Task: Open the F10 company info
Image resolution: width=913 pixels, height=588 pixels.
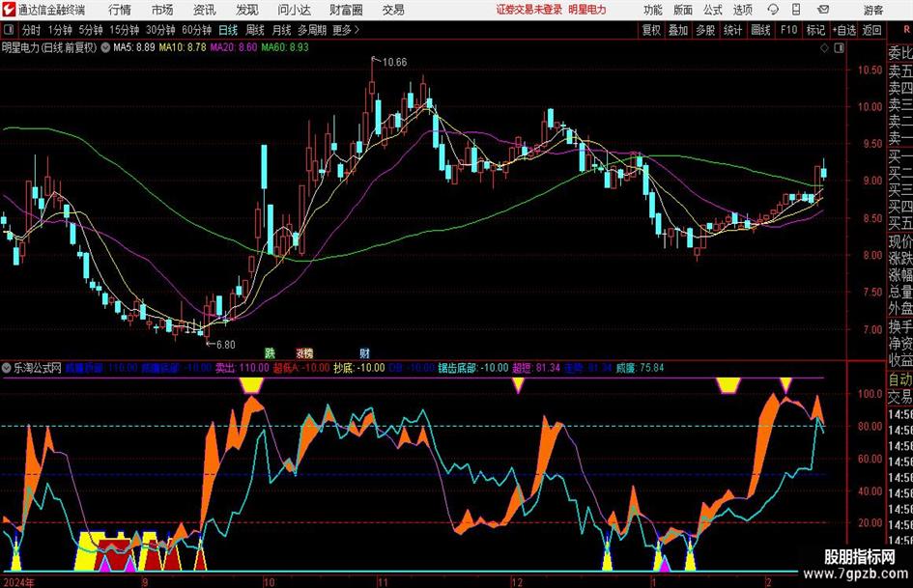Action: (x=788, y=30)
